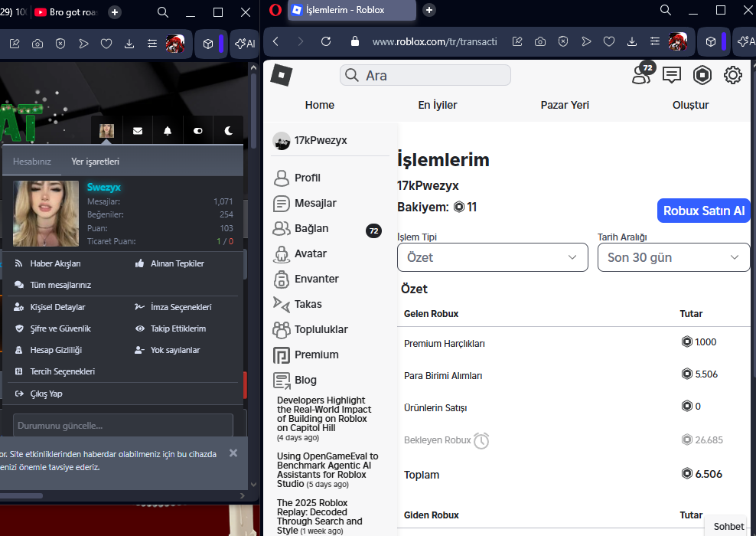Viewport: 756px width, 536px height.
Task: Open the Tarih Aralığı Son 30 gün dropdown
Action: click(x=673, y=257)
